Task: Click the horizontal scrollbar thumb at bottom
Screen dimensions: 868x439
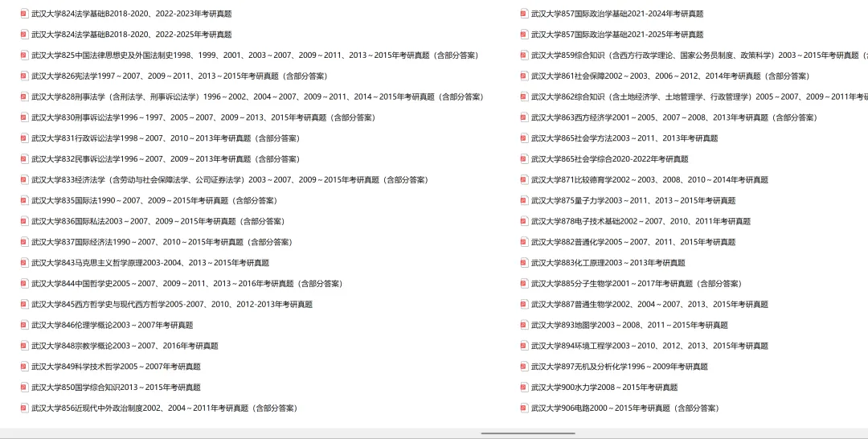Action: [527, 433]
